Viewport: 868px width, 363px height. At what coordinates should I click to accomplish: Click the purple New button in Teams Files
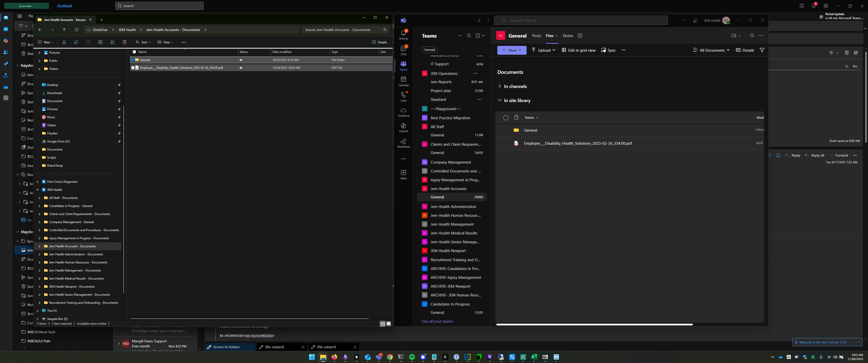point(512,50)
